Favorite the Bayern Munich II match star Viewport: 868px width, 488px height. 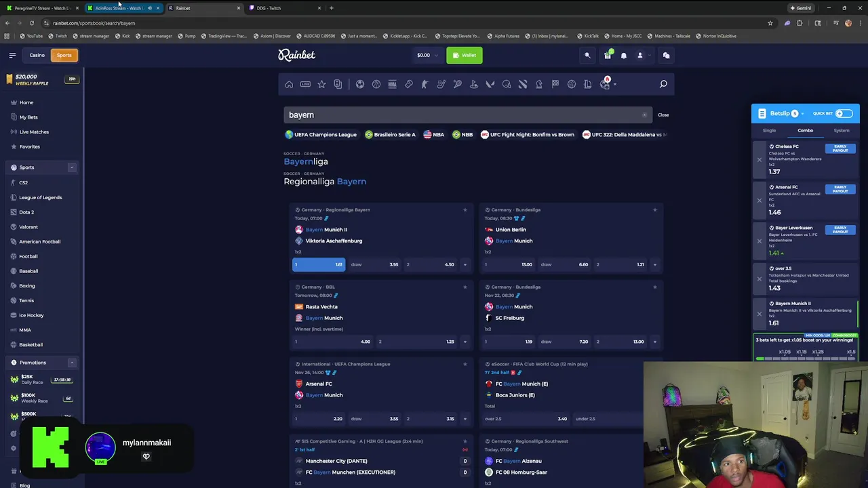click(x=465, y=209)
